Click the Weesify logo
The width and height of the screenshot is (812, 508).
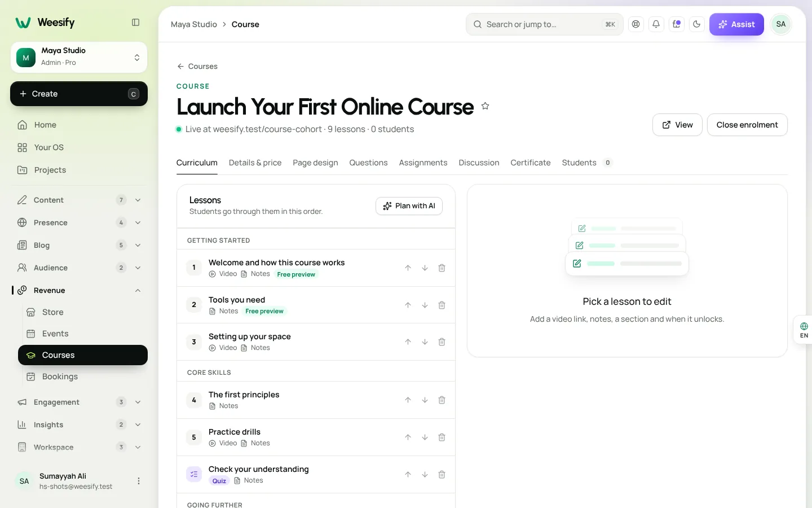45,23
